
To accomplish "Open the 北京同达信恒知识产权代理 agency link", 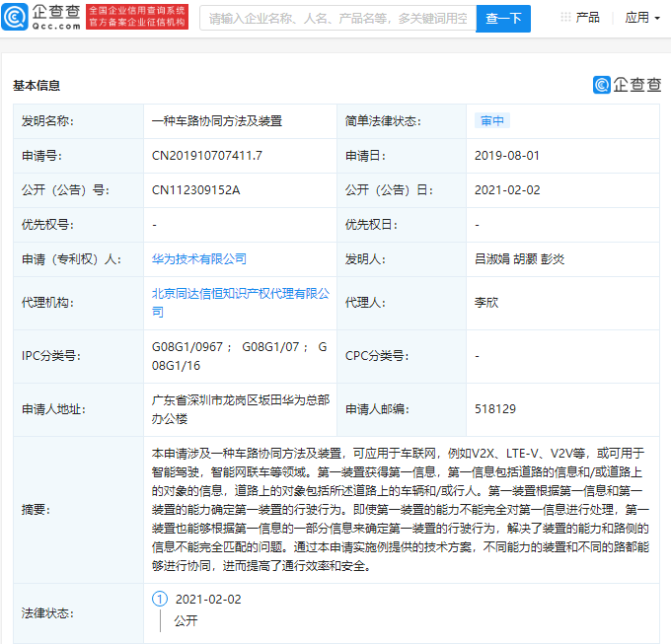I will pyautogui.click(x=241, y=303).
